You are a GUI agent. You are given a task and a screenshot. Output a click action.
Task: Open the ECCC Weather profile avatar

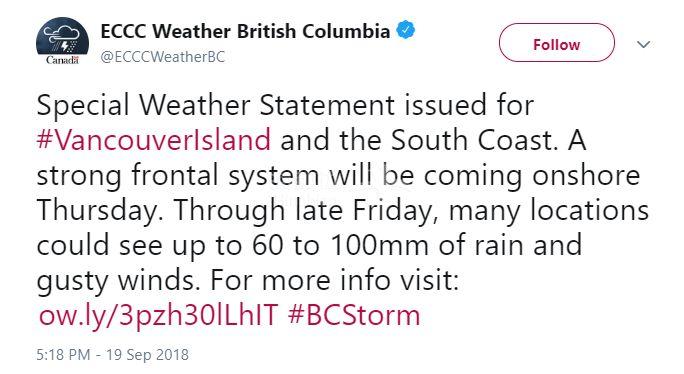(x=62, y=41)
